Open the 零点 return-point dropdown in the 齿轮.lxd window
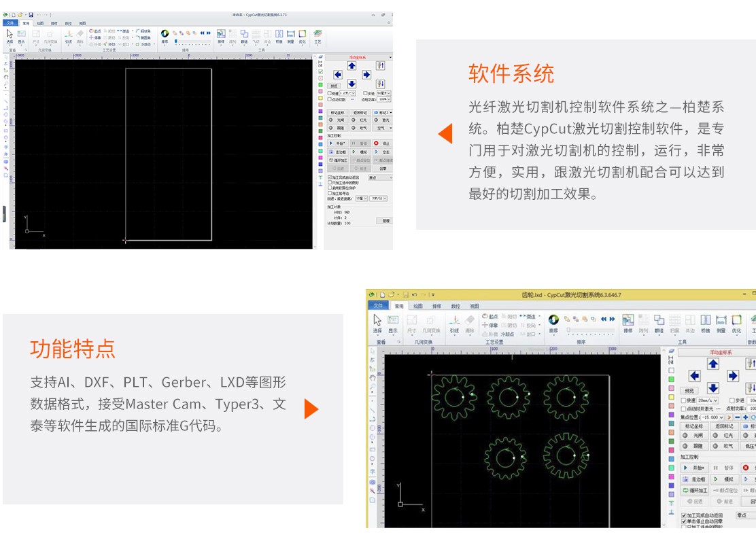The height and width of the screenshot is (554, 756). [x=746, y=515]
